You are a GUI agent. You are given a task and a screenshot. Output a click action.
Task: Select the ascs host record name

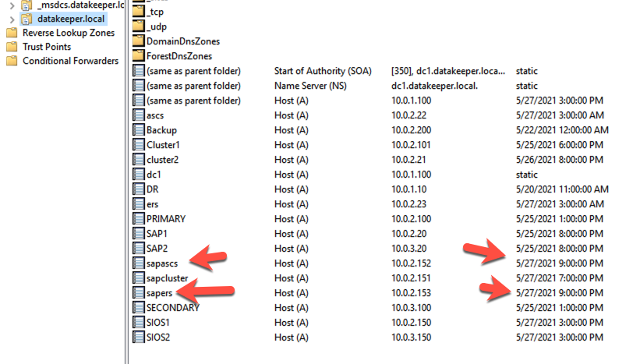(155, 115)
